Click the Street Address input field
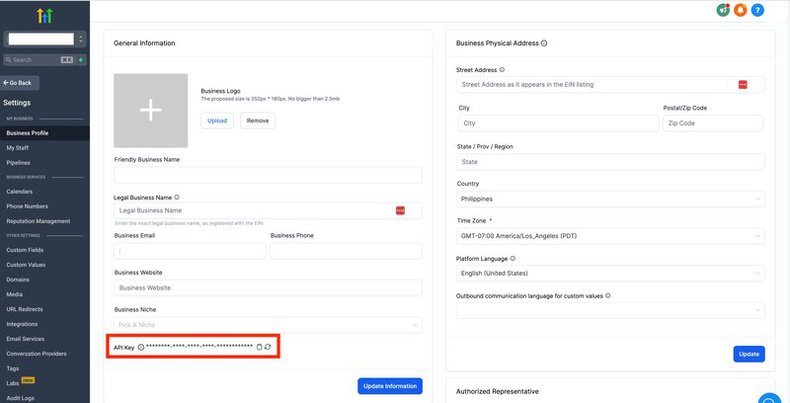Screen dimensions: 790x403 pyautogui.click(x=610, y=85)
